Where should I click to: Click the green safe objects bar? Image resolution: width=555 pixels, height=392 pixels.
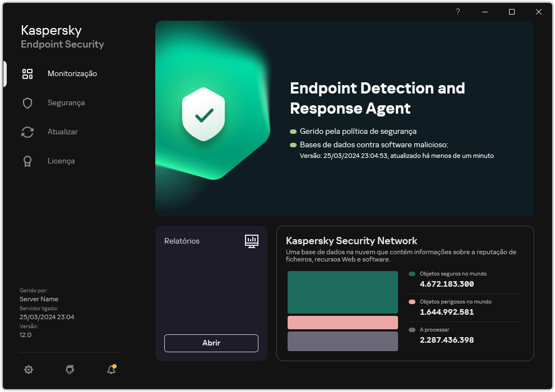pyautogui.click(x=343, y=292)
